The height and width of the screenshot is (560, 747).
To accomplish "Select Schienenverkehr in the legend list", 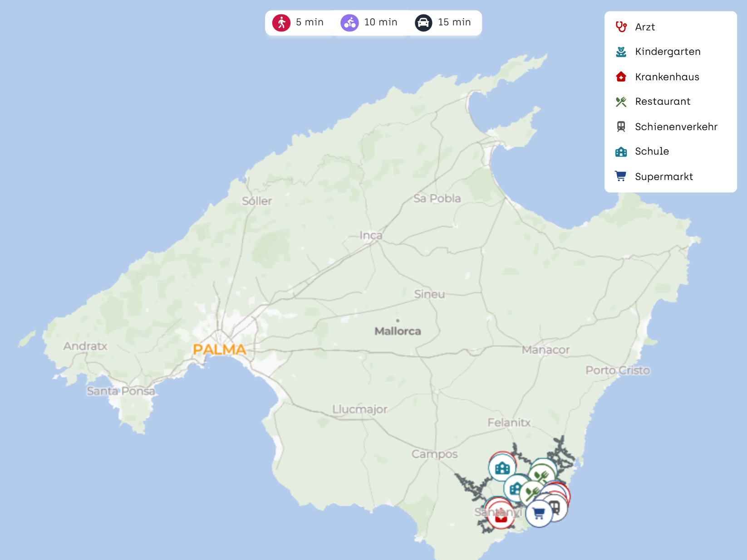I will coord(676,127).
